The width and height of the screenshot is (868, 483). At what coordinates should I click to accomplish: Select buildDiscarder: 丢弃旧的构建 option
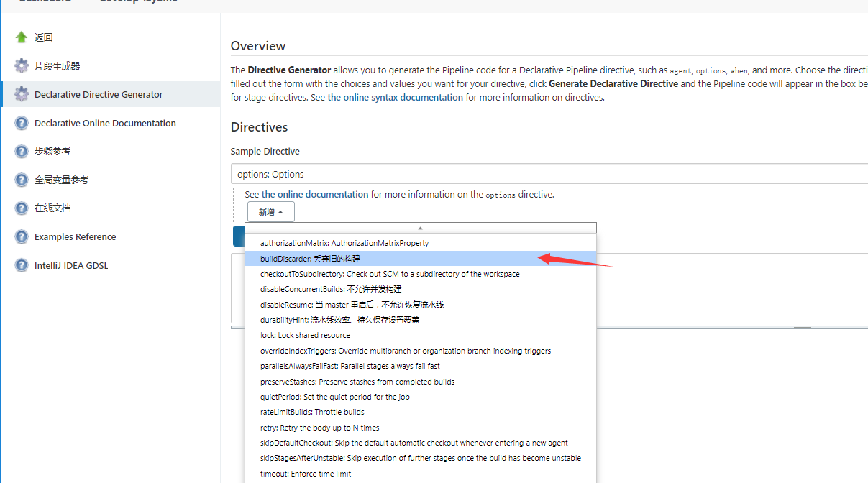[421, 258]
